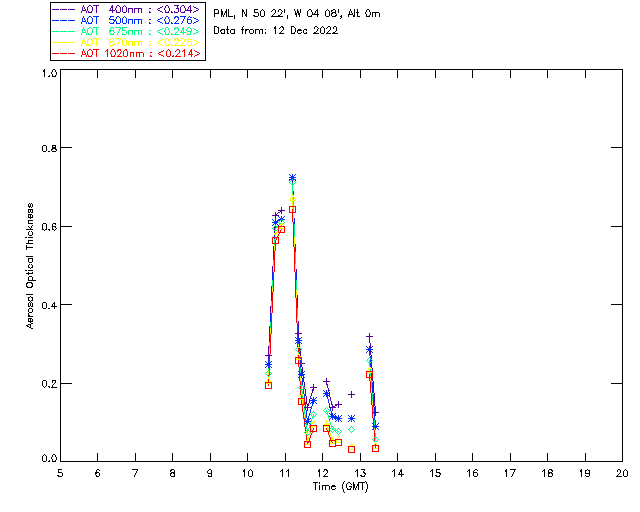Click the Time (GMT) axis label
This screenshot has width=640, height=512.
point(341,487)
